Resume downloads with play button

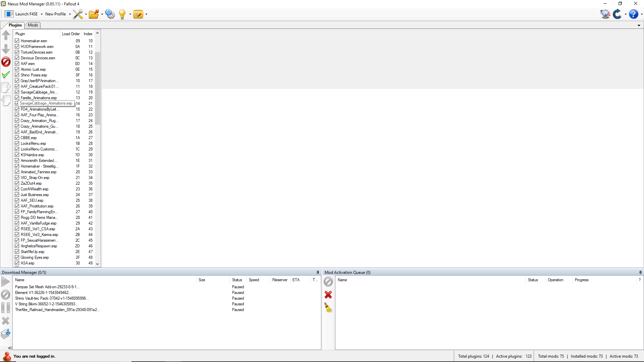(6, 282)
